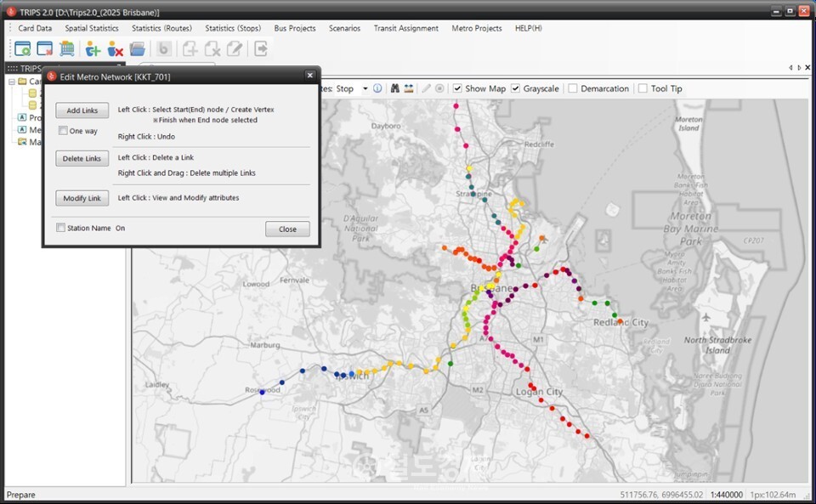Click the window with red X toolbar icon
This screenshot has width=816, height=504.
click(x=45, y=49)
